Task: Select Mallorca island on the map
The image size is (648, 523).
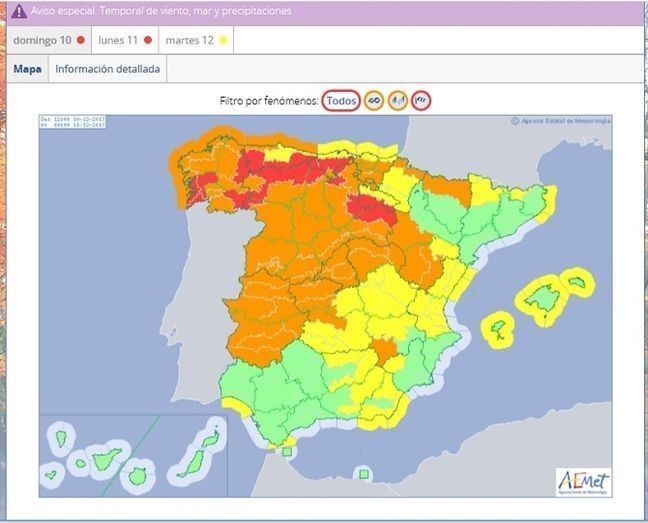Action: (545, 297)
